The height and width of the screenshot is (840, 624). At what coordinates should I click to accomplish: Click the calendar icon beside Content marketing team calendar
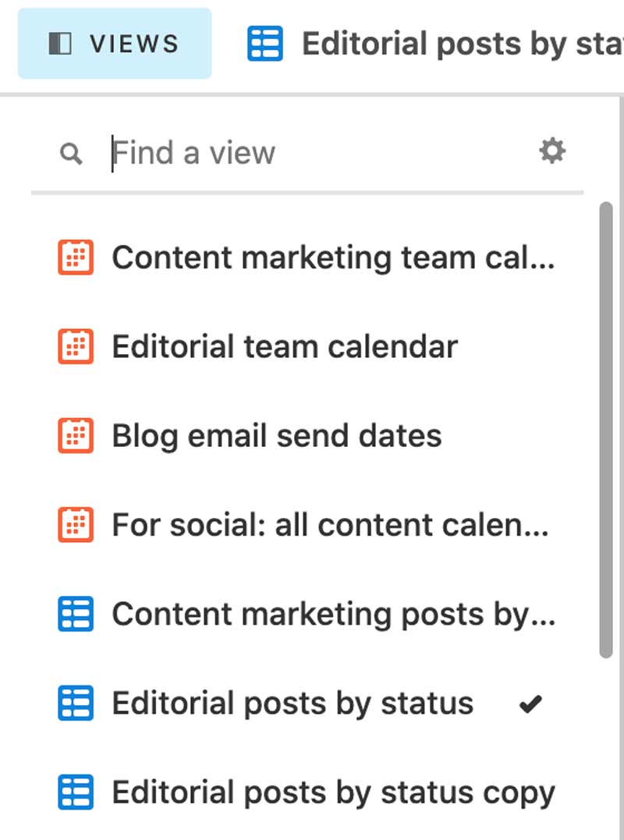click(x=76, y=257)
